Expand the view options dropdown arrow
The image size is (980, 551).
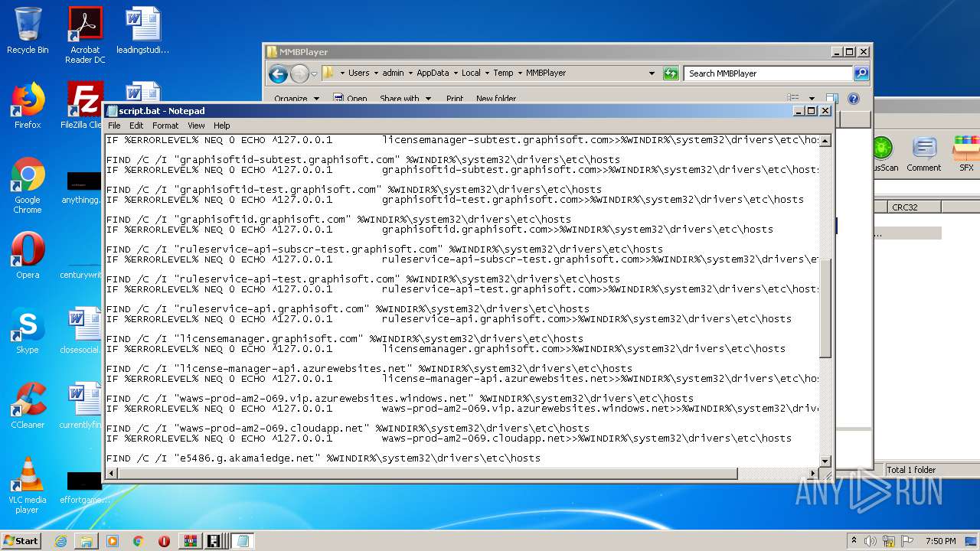click(812, 99)
